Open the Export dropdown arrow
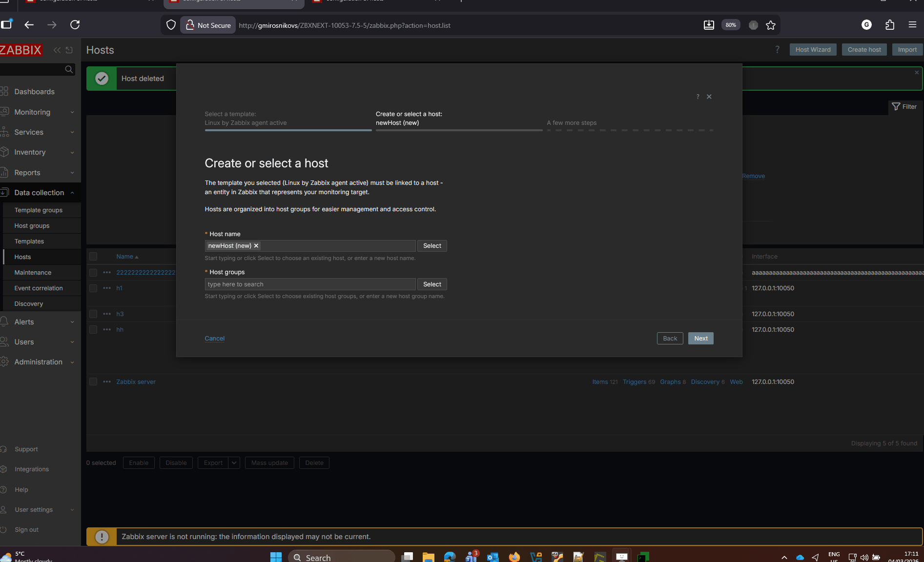This screenshot has height=562, width=924. click(x=234, y=463)
